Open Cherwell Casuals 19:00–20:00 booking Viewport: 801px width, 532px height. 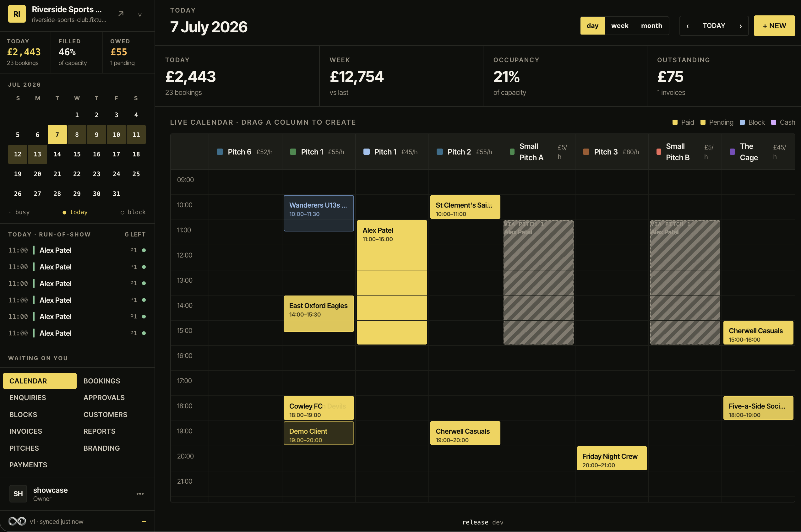pos(465,433)
